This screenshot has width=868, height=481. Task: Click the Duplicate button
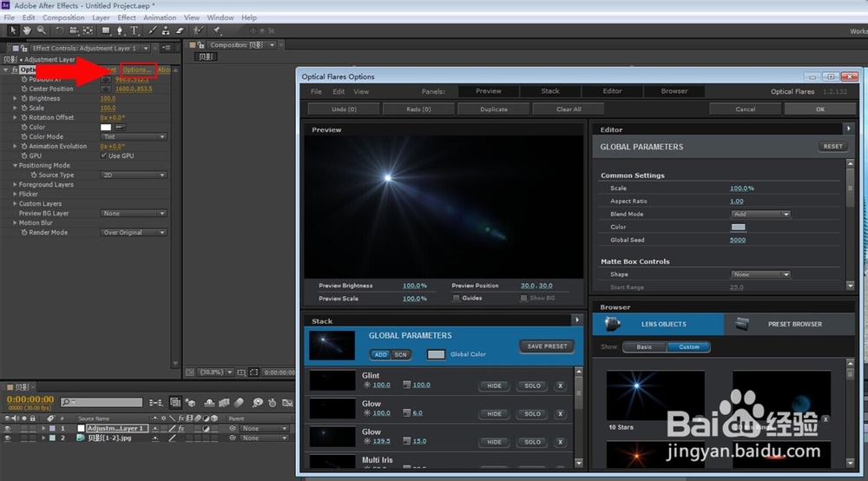(x=494, y=109)
